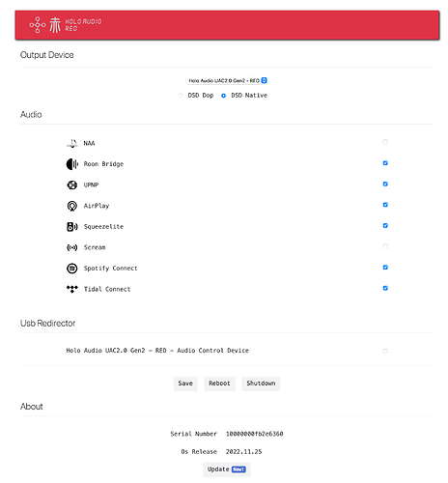Click the Tidal Connect icon
The height and width of the screenshot is (483, 448).
[72, 289]
